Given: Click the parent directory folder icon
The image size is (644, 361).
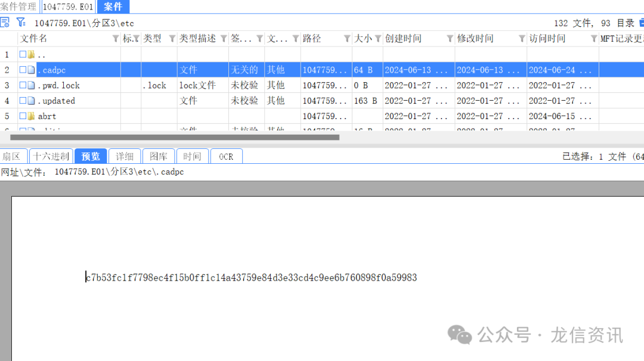Looking at the screenshot, I should pyautogui.click(x=31, y=55).
